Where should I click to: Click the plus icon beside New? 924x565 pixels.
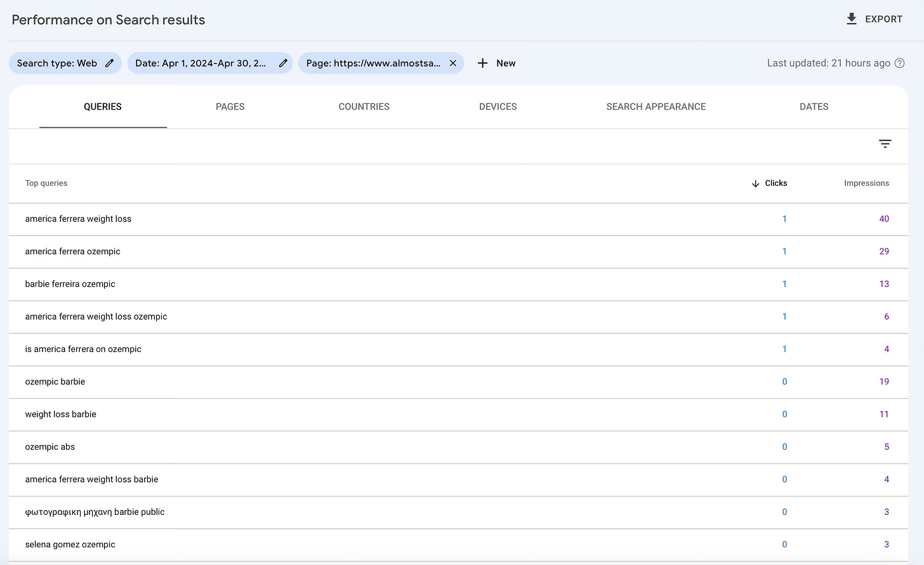click(x=482, y=63)
